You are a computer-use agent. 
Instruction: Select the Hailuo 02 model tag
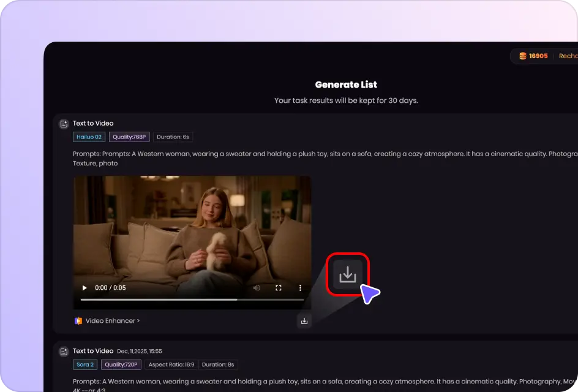[89, 137]
